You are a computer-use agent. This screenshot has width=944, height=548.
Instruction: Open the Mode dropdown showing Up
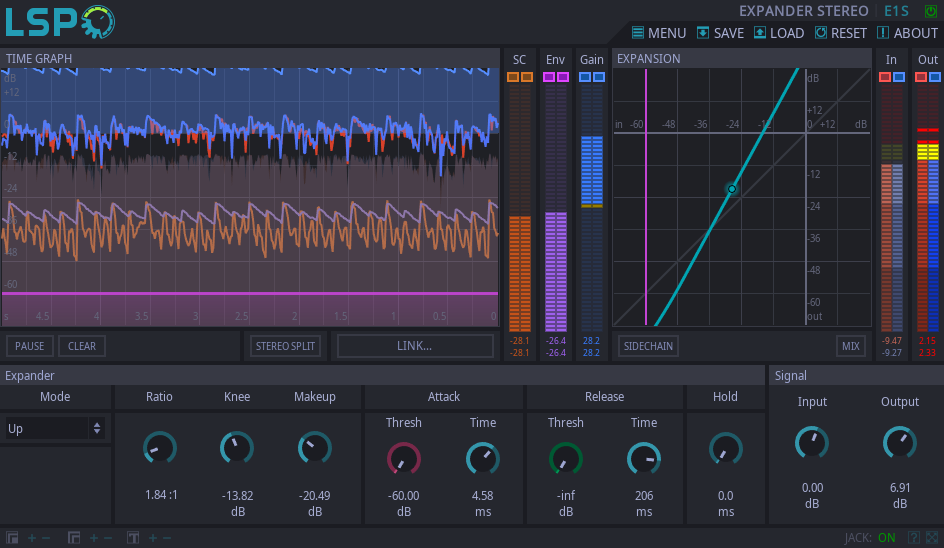coord(54,429)
